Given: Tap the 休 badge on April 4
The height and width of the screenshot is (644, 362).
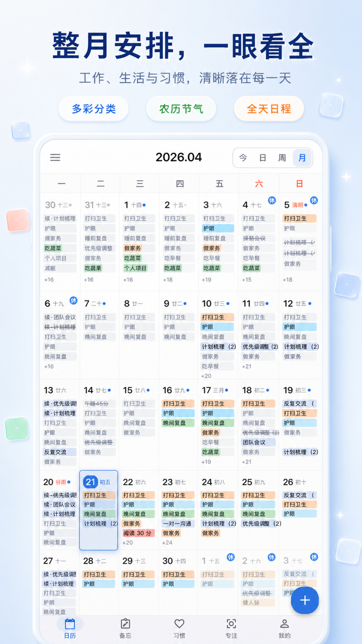Looking at the screenshot, I should pyautogui.click(x=272, y=201).
